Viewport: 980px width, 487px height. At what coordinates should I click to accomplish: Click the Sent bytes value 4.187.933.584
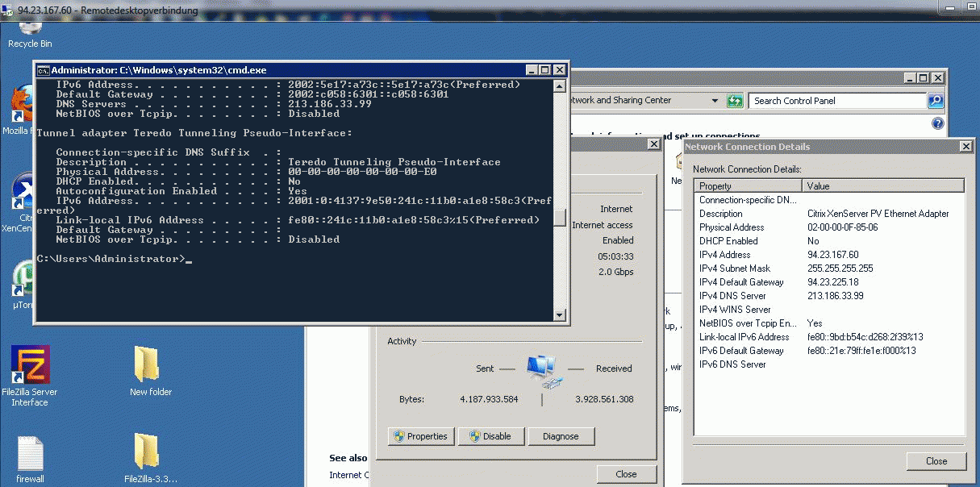489,399
